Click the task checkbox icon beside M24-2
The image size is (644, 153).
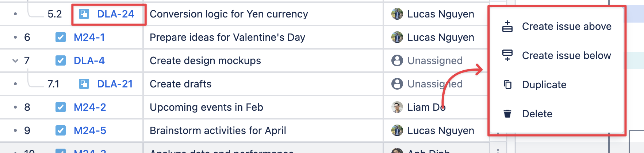61,107
